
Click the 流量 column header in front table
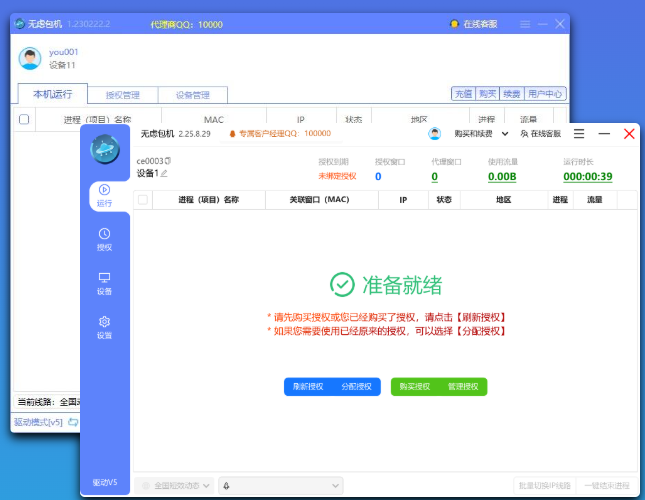click(595, 200)
